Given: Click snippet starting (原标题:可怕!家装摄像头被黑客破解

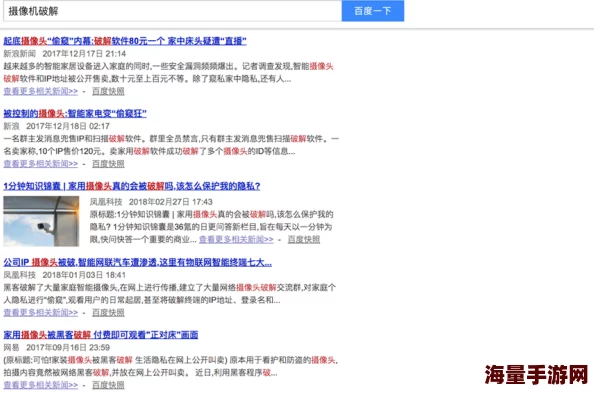Looking at the screenshot, I should click(x=170, y=366).
